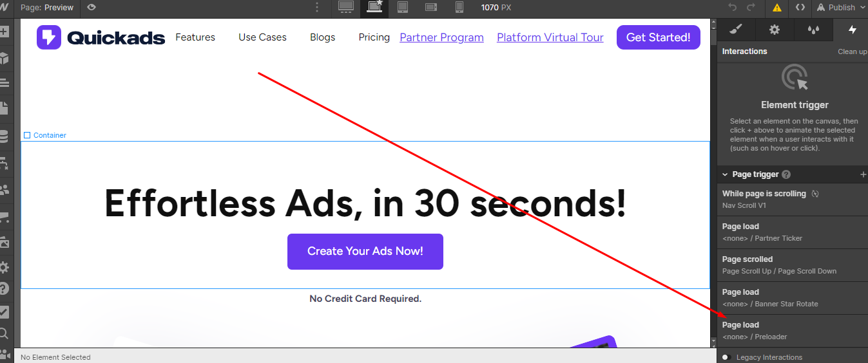Open the Audit checkmark panel

[5, 312]
